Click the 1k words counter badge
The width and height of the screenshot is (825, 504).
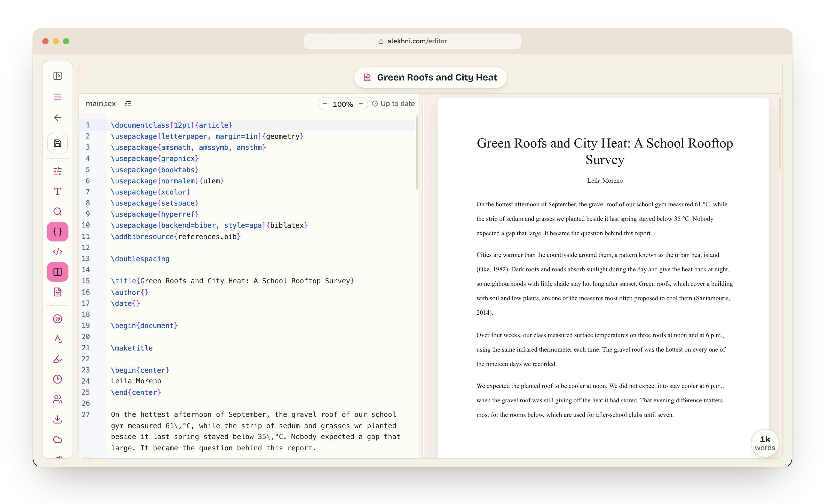point(765,443)
